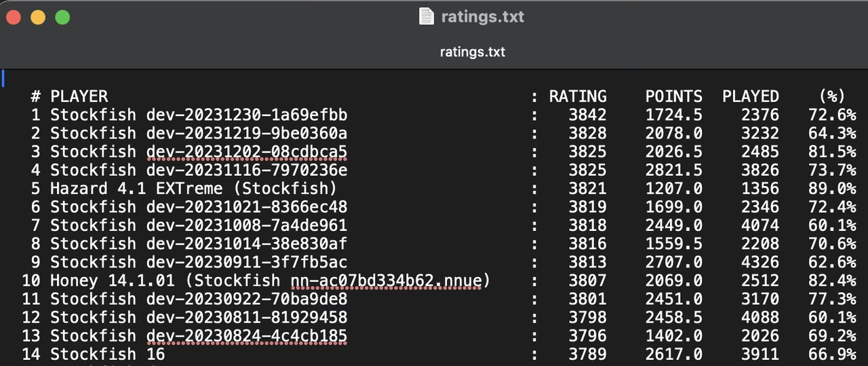The width and height of the screenshot is (868, 366).
Task: Click Stockfish dev-20231014-38e830af entry
Action: tap(199, 243)
